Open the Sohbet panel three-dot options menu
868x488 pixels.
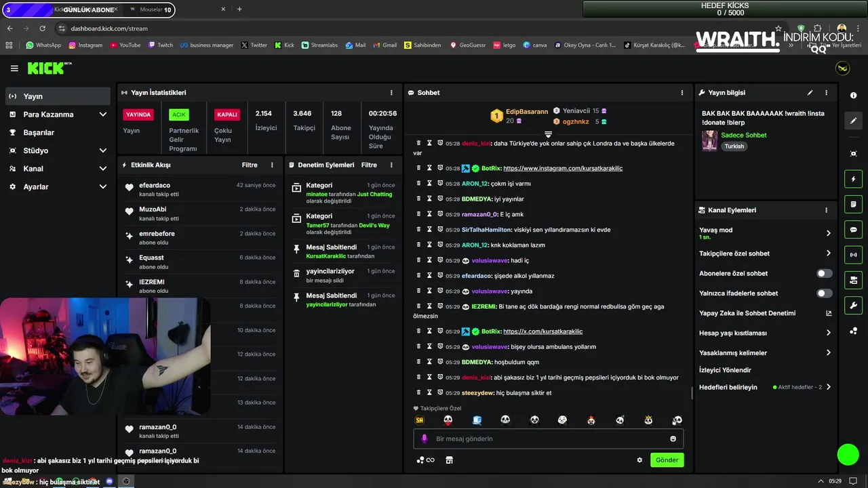click(x=682, y=93)
